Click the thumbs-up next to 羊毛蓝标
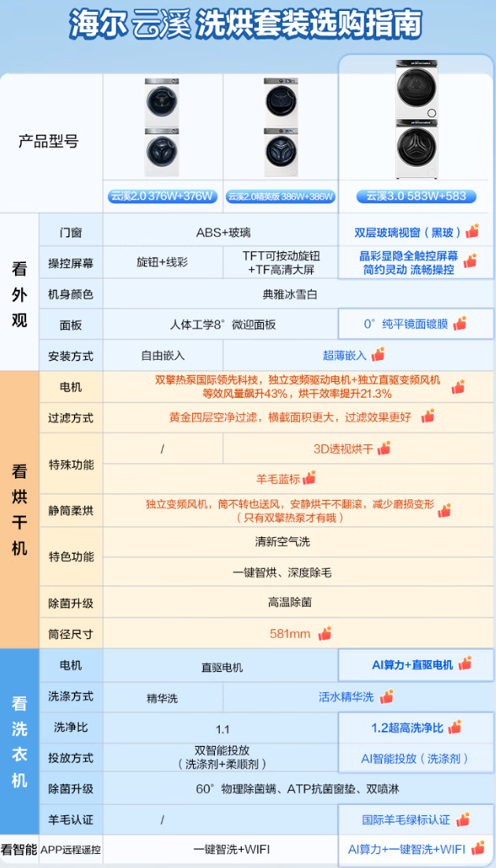The width and height of the screenshot is (496, 868). pos(309,478)
